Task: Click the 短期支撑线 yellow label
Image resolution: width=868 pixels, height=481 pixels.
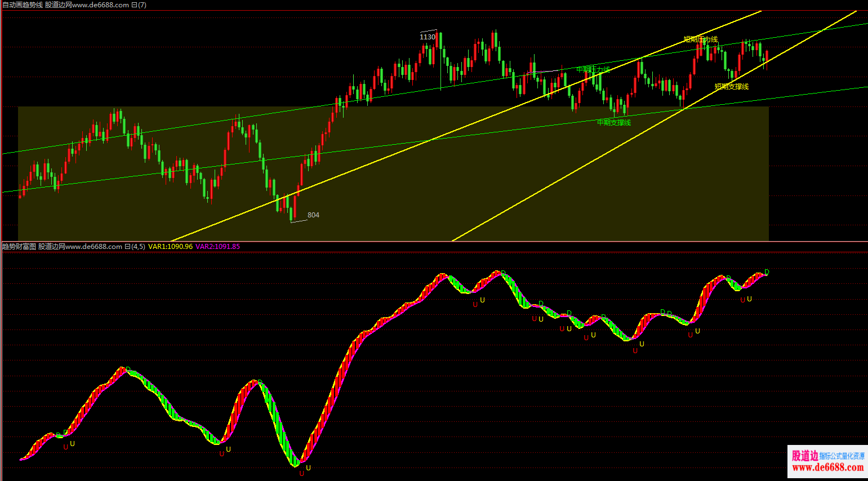Action: [731, 87]
